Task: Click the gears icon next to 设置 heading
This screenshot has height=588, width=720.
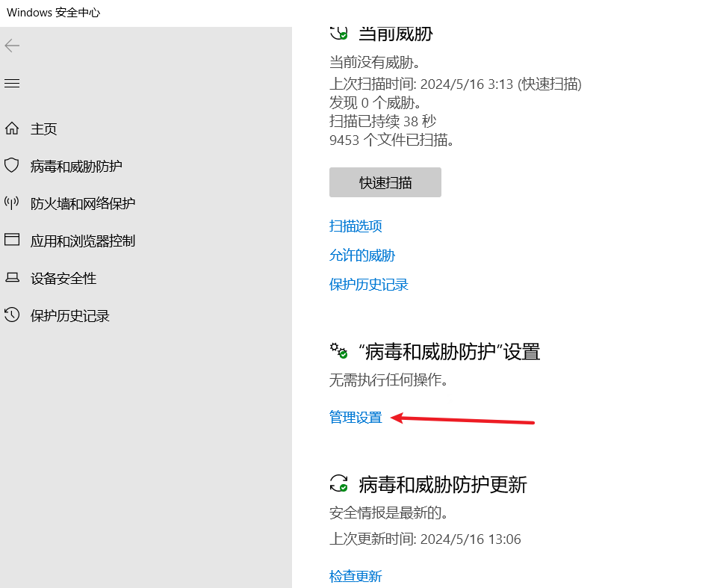Action: point(339,351)
